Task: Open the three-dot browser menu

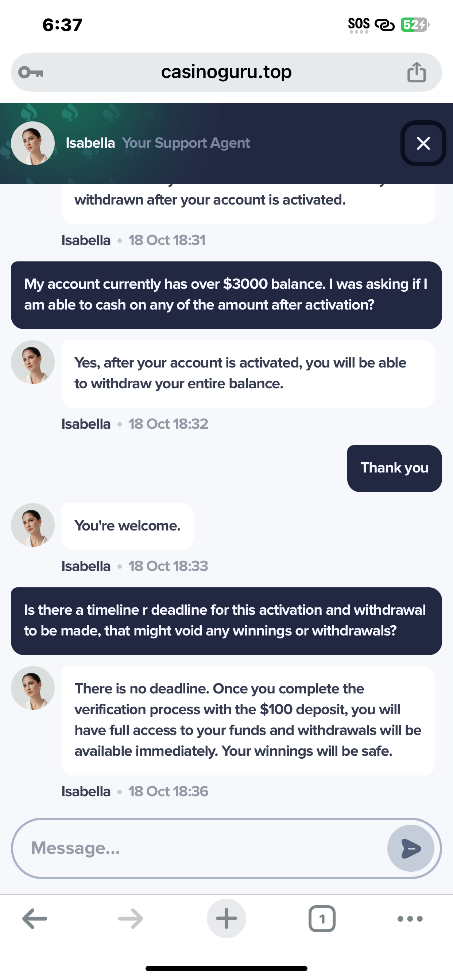Action: [410, 918]
